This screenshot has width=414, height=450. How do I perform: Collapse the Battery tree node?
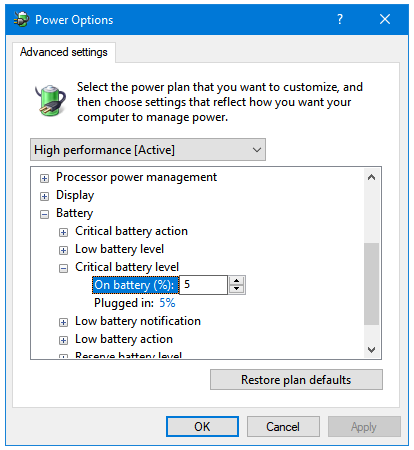tap(44, 214)
